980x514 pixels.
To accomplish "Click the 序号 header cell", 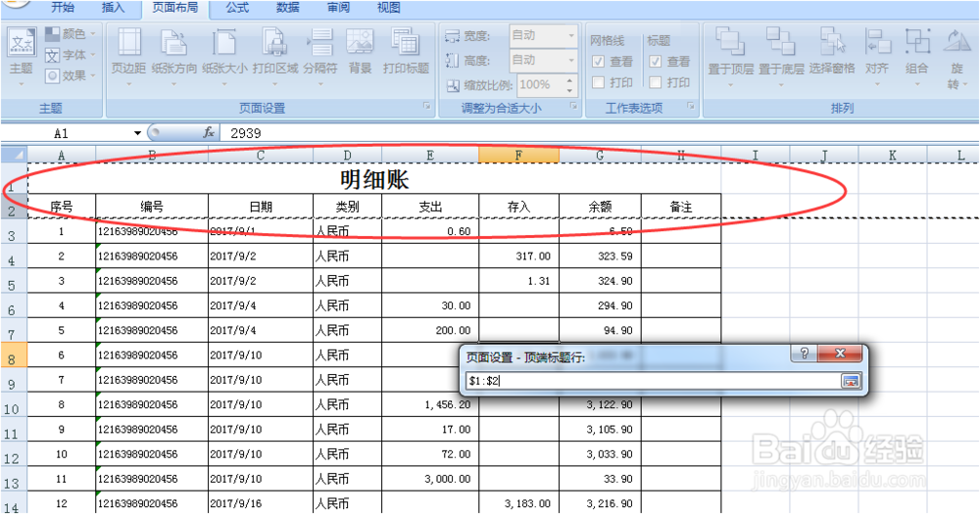I will click(x=61, y=207).
